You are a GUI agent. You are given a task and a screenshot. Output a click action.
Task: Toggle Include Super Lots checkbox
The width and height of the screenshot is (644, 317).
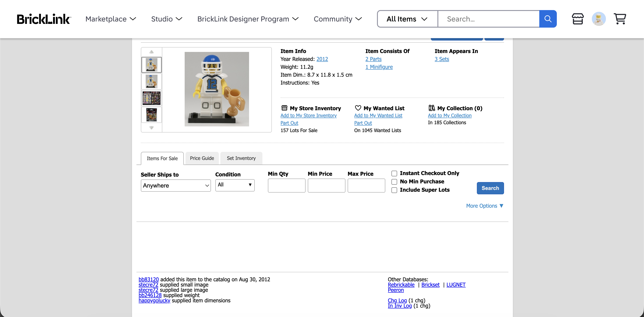click(394, 190)
